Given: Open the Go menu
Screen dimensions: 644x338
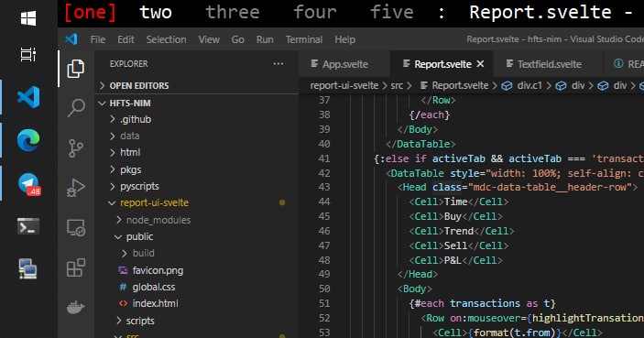Looking at the screenshot, I should tap(238, 39).
